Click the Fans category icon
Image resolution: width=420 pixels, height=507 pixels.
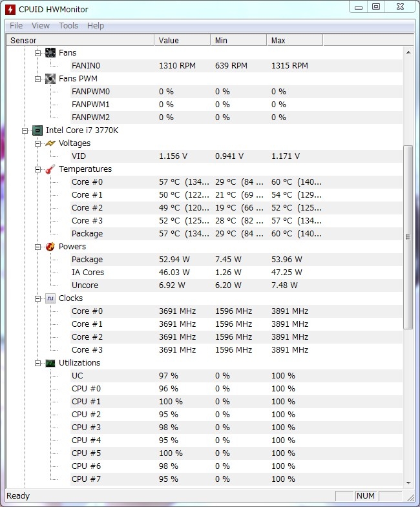tap(50, 53)
